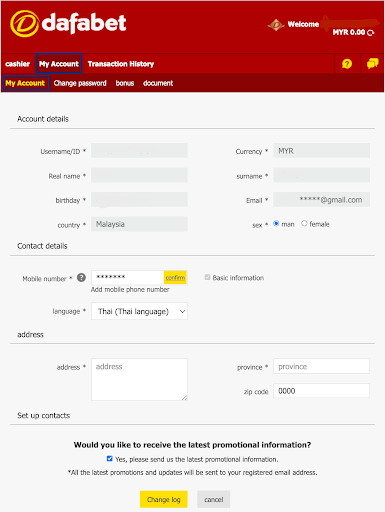Click the VIP diamond badge beside Welcome
Screen dimensions: 385x512
[276, 25]
